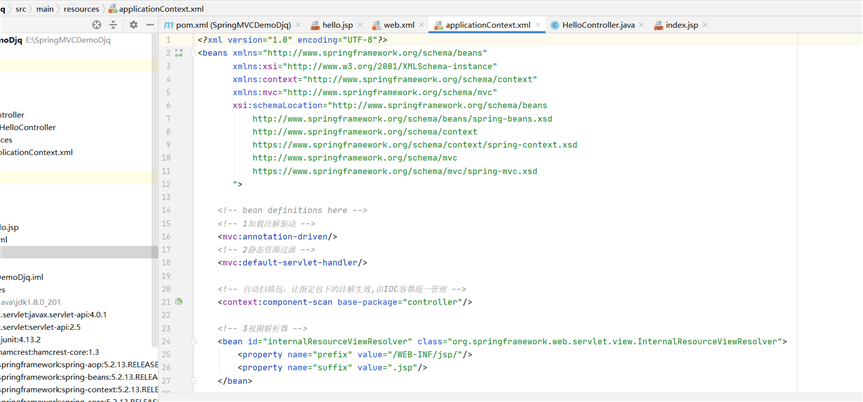Close the index.jsp tab
Image resolution: width=863 pixels, height=402 pixels.
tap(705, 25)
